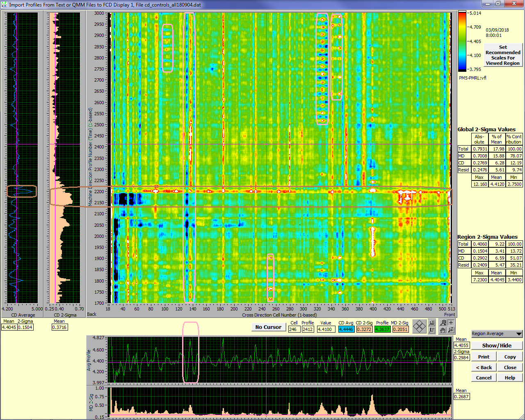Click the X-axis autoscale icon

[431, 323]
